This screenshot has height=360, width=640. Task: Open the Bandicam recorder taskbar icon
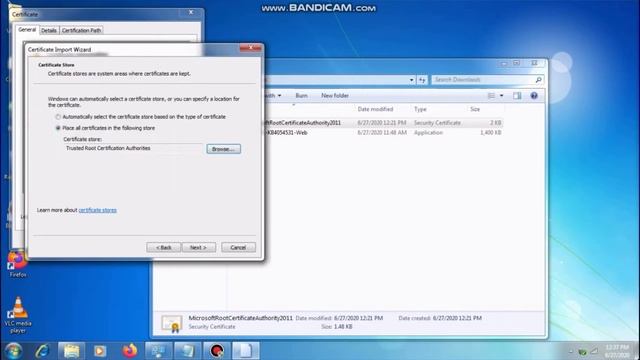(x=217, y=351)
